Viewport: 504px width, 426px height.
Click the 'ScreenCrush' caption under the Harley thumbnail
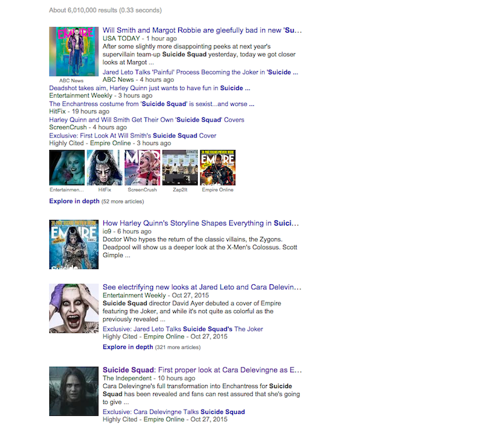click(x=142, y=190)
